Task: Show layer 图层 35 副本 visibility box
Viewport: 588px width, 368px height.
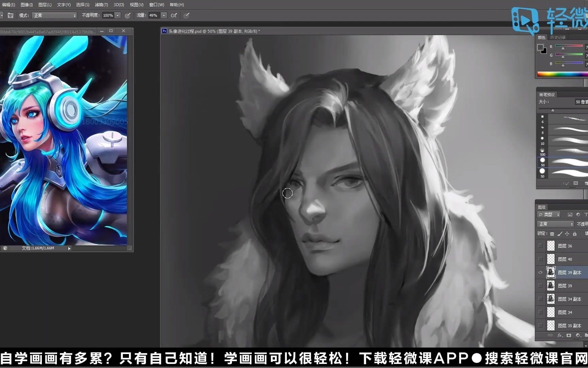Action: click(x=540, y=325)
